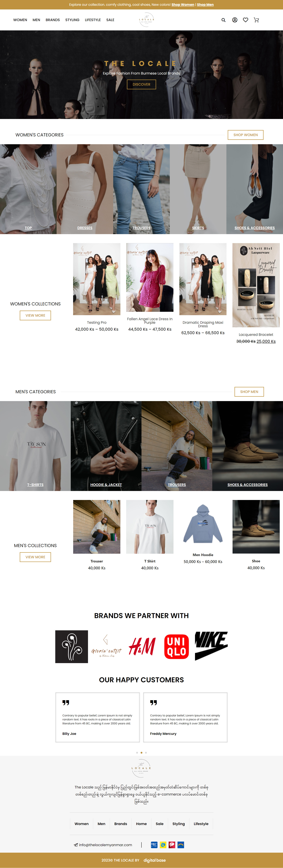
Task: Click the SHOP WOMEN button
Action: click(x=246, y=135)
